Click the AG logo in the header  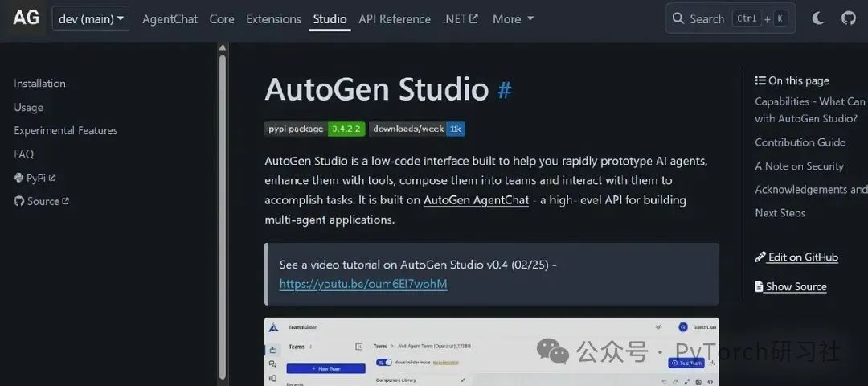tap(26, 18)
